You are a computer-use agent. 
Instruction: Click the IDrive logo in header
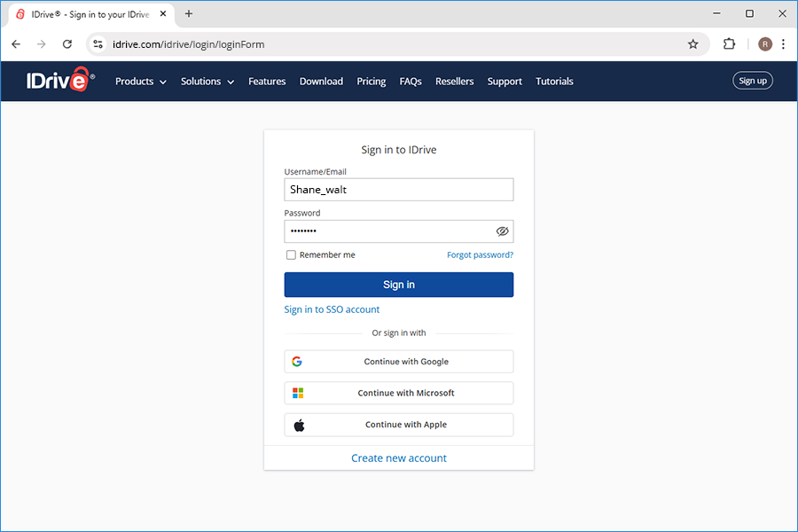60,80
